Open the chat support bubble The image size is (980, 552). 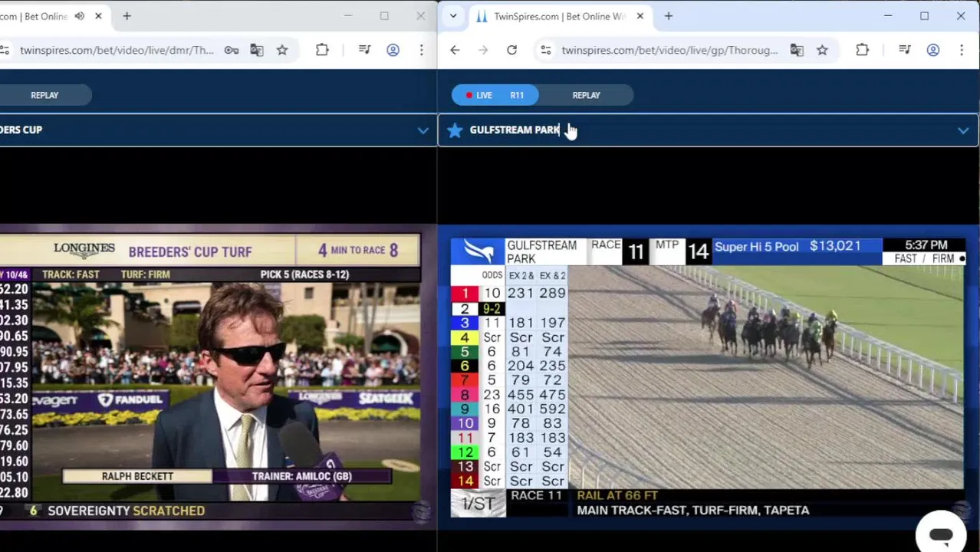coord(941,534)
